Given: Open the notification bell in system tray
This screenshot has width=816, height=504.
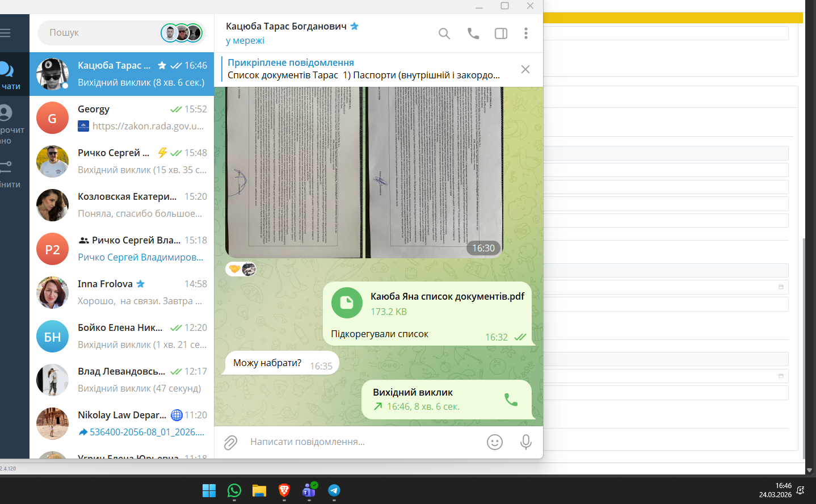Looking at the screenshot, I should pos(801,490).
